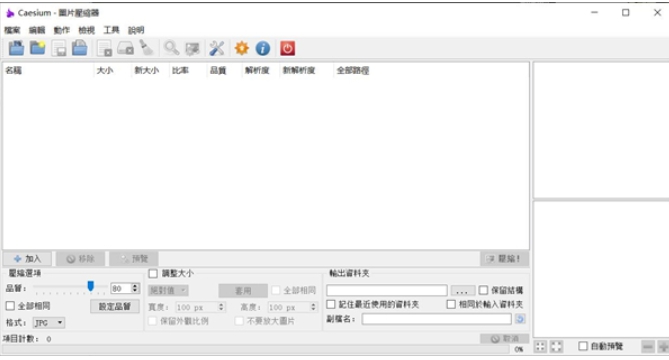Toggle the 保留外觀比例 checkbox
Image resolution: width=669 pixels, height=360 pixels.
pyautogui.click(x=152, y=321)
